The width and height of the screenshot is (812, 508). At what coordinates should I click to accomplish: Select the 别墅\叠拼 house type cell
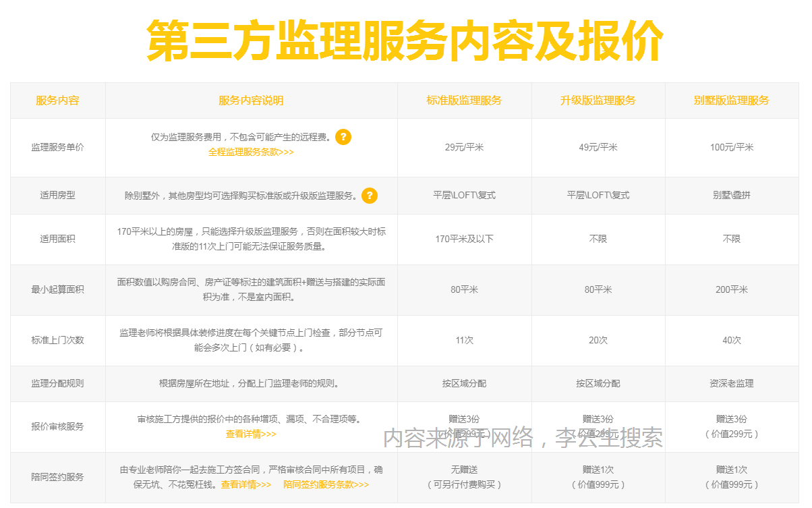pos(732,195)
